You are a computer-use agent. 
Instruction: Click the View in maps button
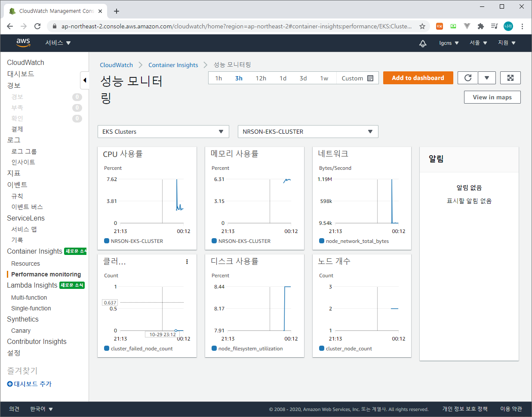coord(492,97)
